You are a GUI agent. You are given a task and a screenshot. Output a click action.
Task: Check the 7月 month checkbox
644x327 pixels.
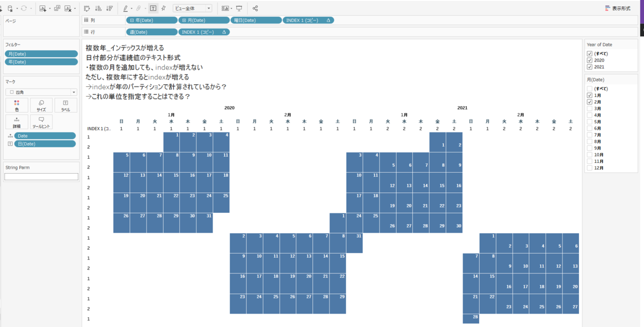[x=590, y=135]
